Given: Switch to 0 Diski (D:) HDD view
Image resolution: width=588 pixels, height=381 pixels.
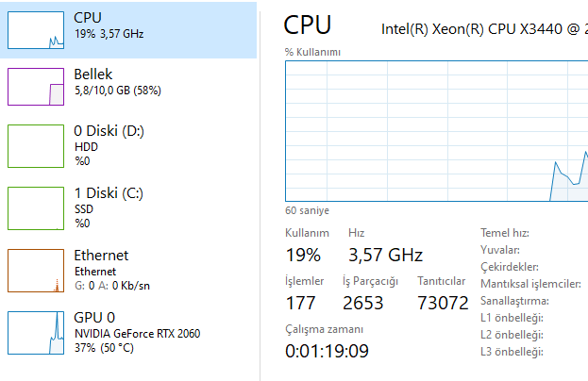Looking at the screenshot, I should tap(109, 130).
